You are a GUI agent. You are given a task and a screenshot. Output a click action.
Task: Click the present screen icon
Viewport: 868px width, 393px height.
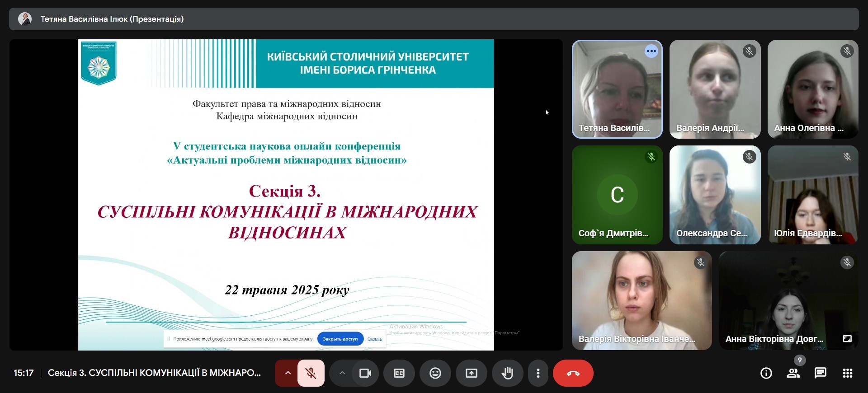pyautogui.click(x=472, y=373)
